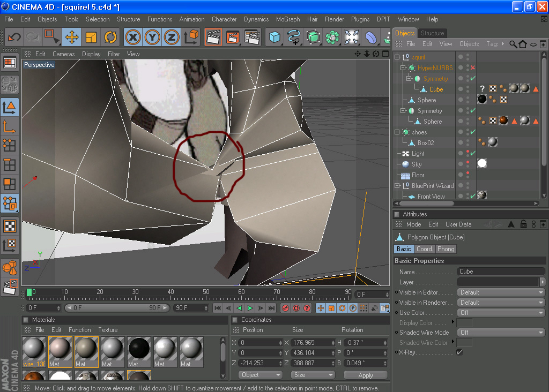
Task: Select the Use Polygon tool
Action: tap(10, 184)
